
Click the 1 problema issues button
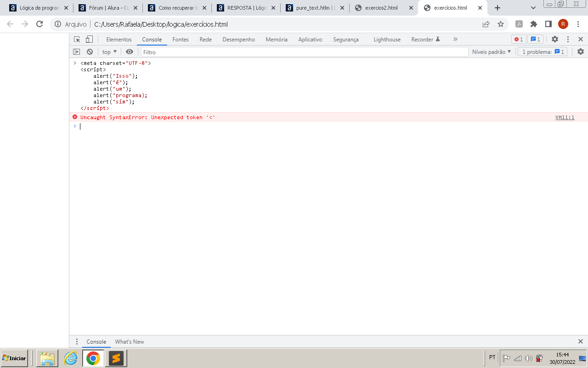[543, 52]
